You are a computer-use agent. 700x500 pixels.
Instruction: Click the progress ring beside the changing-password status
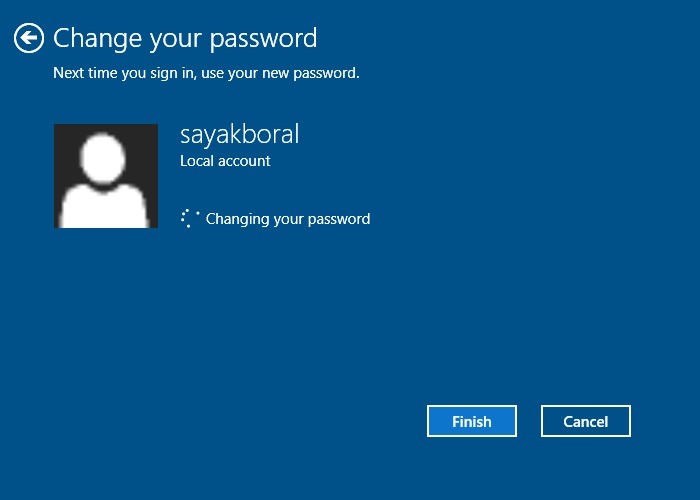pyautogui.click(x=190, y=218)
